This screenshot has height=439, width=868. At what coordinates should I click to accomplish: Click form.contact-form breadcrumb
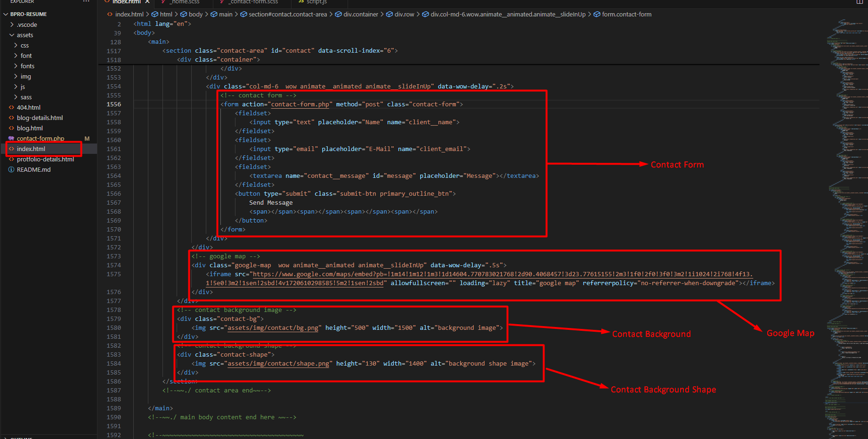(x=623, y=14)
